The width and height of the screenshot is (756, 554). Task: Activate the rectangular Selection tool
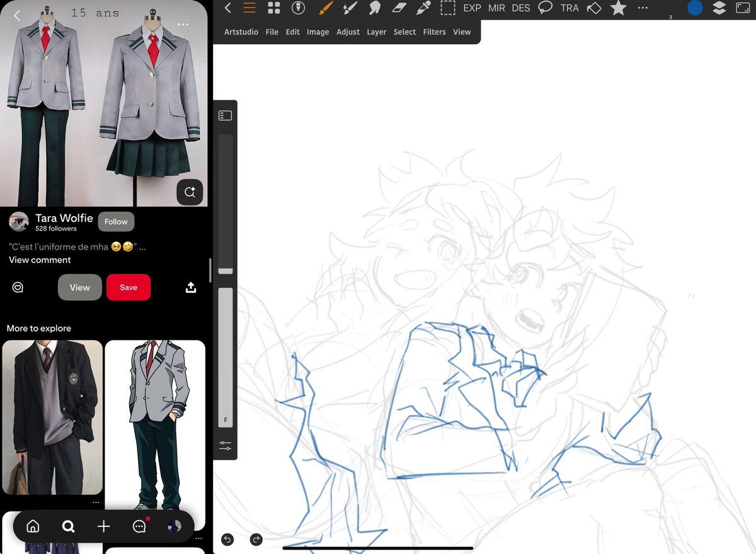[x=448, y=8]
